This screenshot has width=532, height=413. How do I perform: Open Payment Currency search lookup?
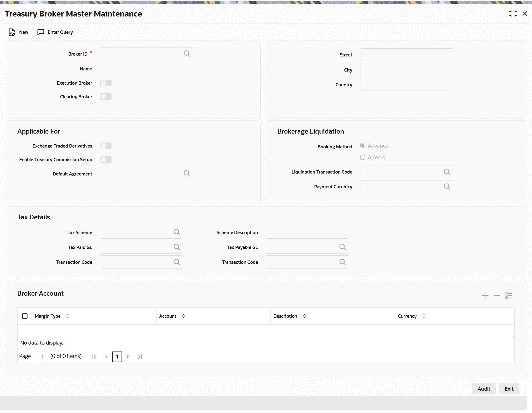(x=447, y=187)
